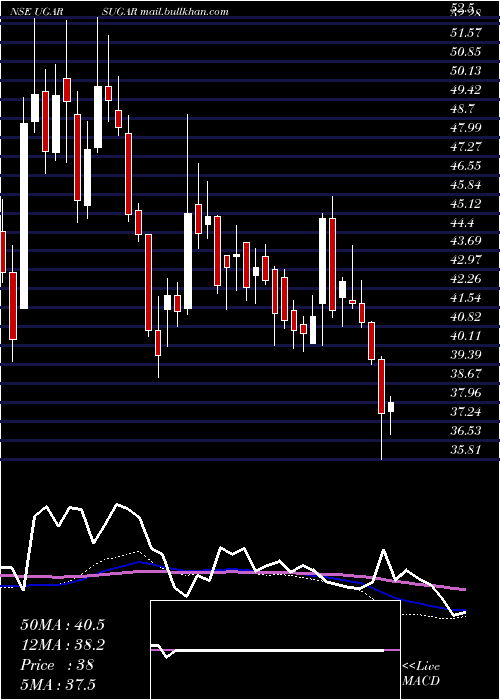Click the 50.85 price axis label
This screenshot has height=700, width=500.
coord(466,52)
